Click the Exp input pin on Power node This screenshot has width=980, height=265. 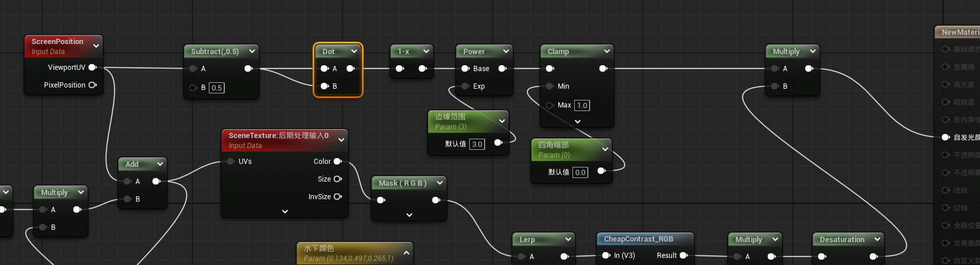[465, 86]
